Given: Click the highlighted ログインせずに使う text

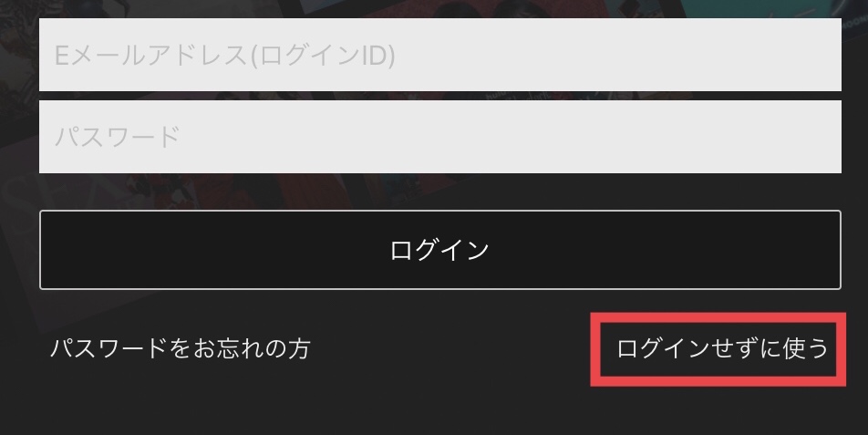Looking at the screenshot, I should (722, 348).
